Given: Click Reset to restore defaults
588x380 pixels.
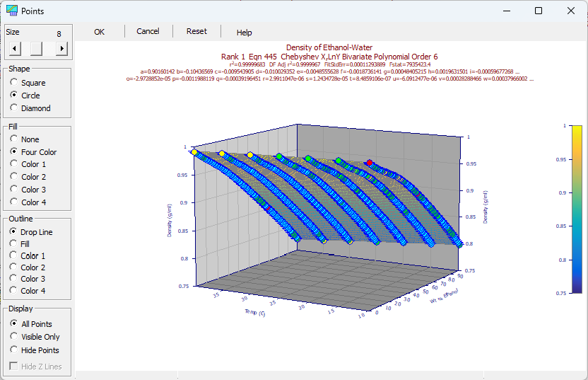Looking at the screenshot, I should (196, 32).
